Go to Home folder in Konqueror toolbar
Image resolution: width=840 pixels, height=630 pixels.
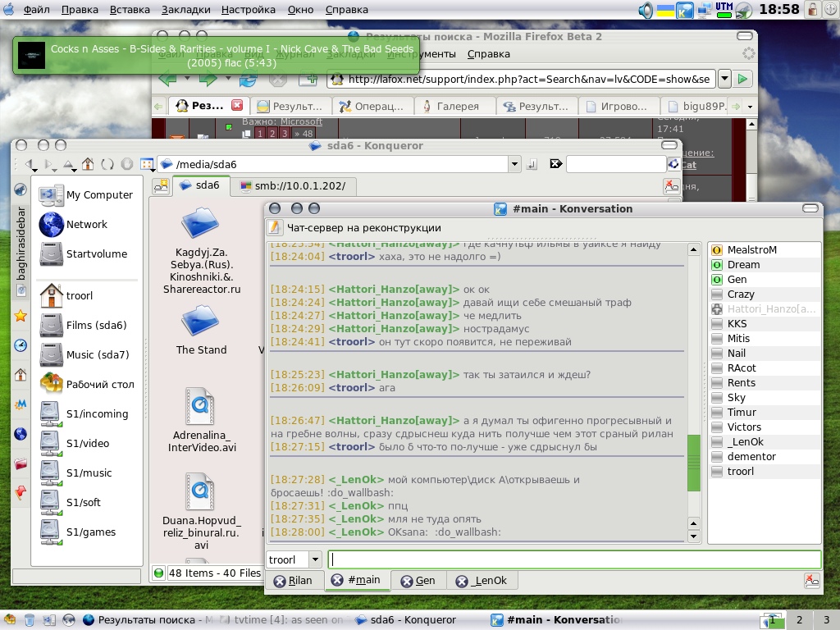tap(87, 164)
